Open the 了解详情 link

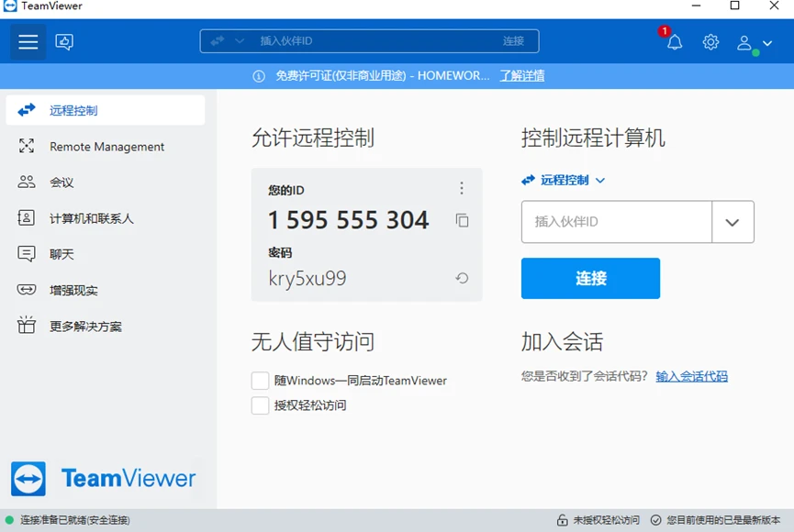tap(522, 76)
